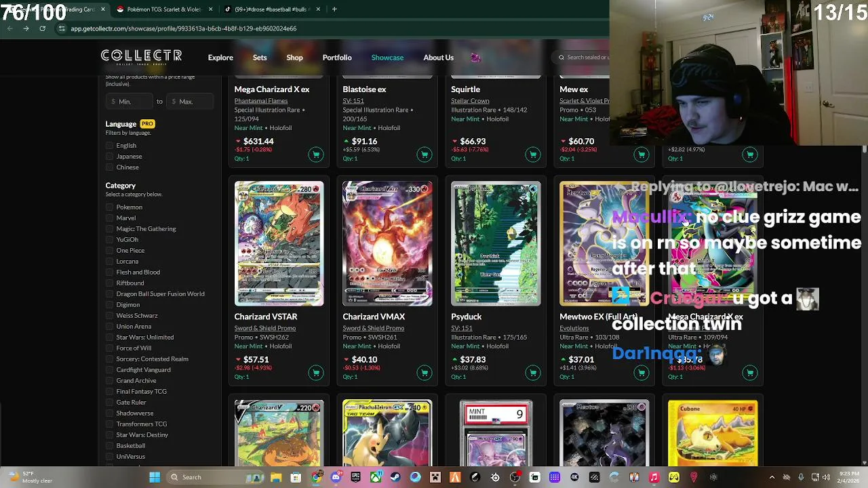Screen dimensions: 868x488
Task: Open a new browser tab
Action: point(334,9)
